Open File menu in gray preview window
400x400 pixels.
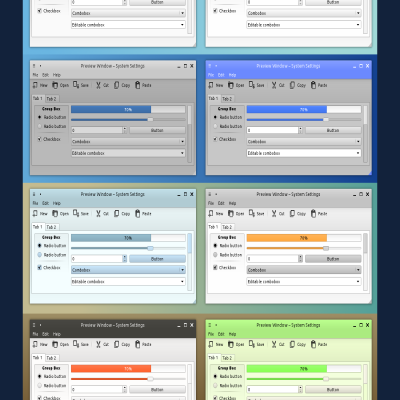click(x=35, y=75)
